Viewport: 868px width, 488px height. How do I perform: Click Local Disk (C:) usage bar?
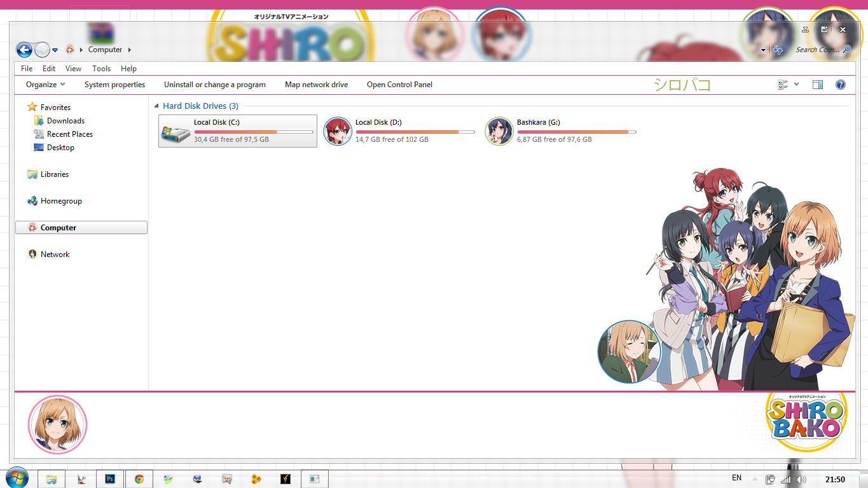pyautogui.click(x=254, y=132)
